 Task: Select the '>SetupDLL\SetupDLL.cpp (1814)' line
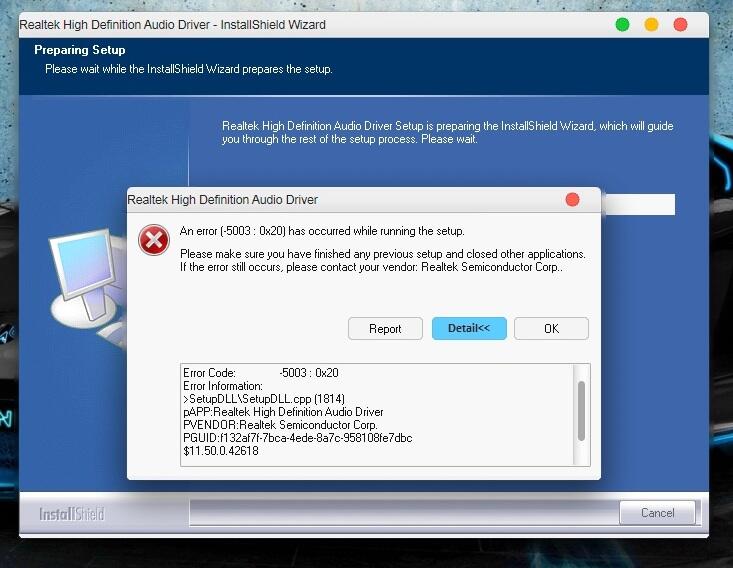point(264,399)
